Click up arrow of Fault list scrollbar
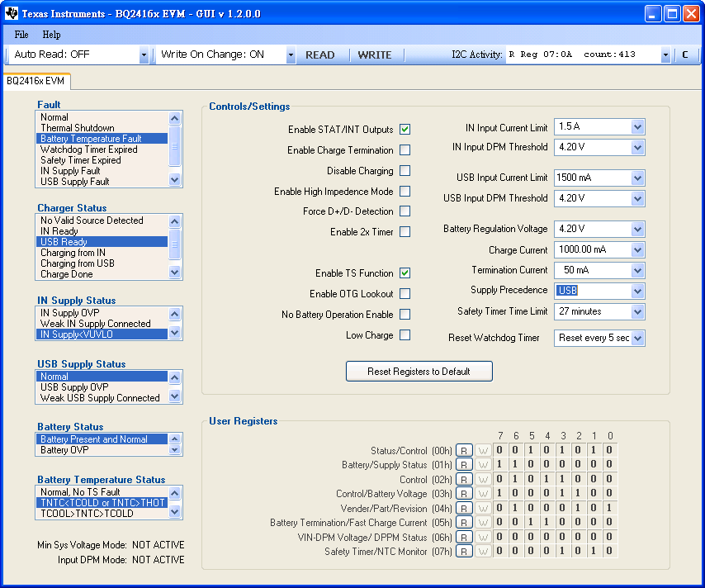Viewport: 705px width, 588px height. 174,118
